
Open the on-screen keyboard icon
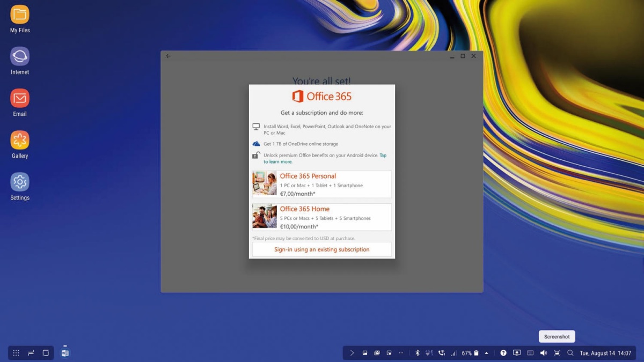(x=530, y=353)
